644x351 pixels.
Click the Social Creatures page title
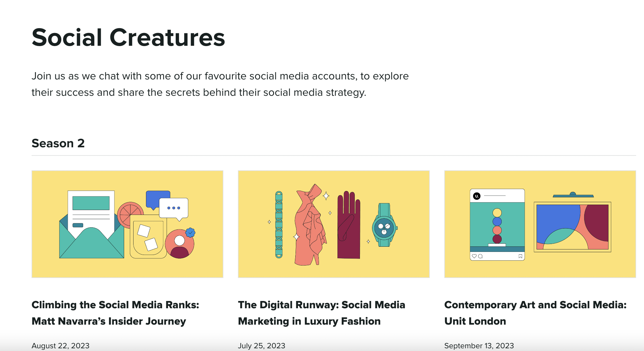128,38
